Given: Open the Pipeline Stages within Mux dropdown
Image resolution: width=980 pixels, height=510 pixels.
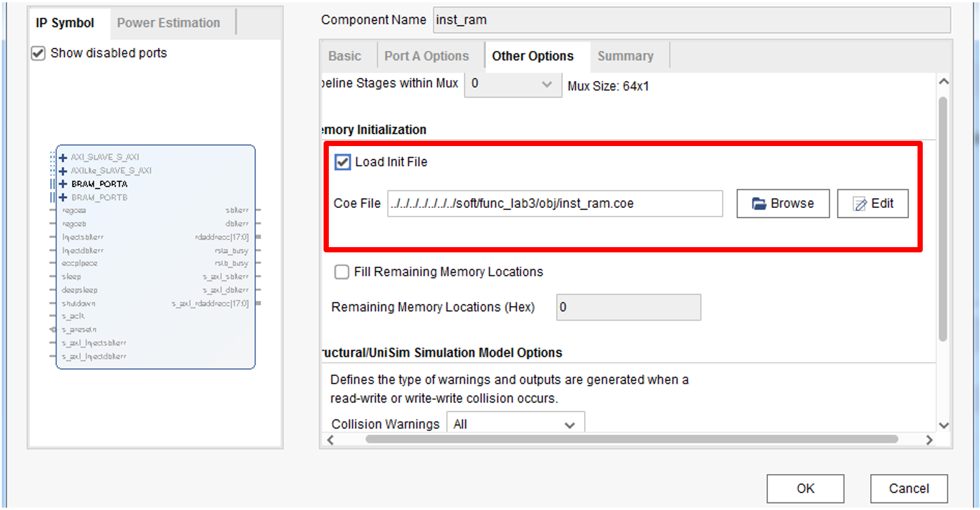Looking at the screenshot, I should (513, 84).
